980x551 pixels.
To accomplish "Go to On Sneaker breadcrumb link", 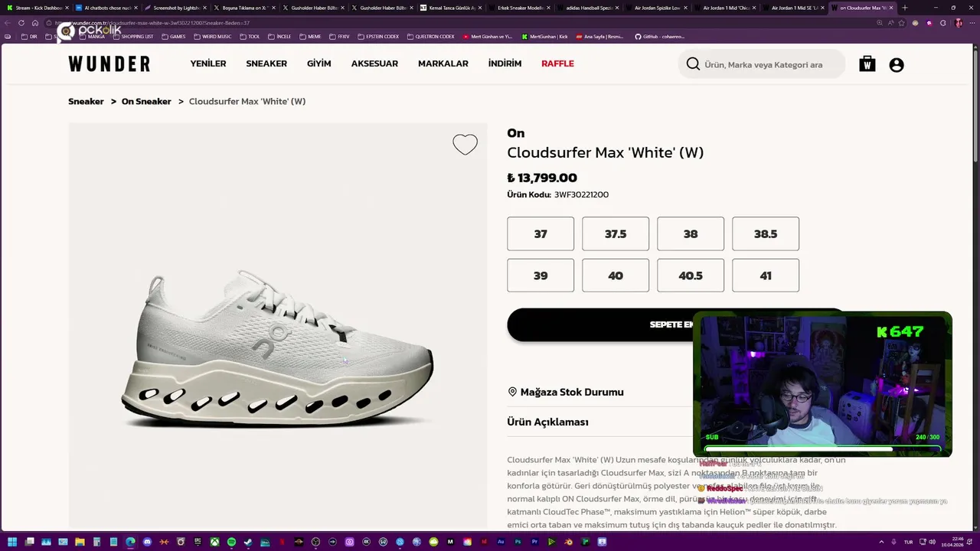I will tap(146, 101).
